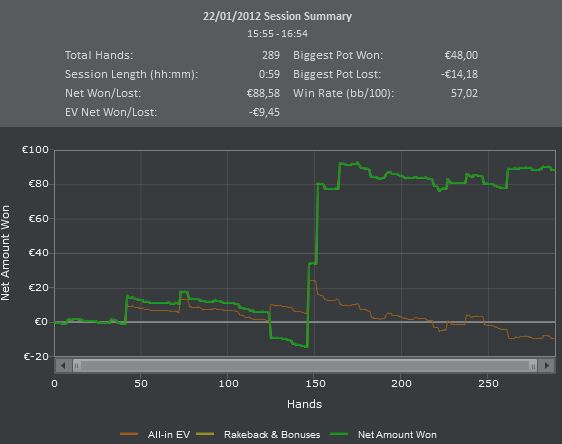Viewport: 562px width, 444px height.
Task: Click the Total Hands value 289
Action: coord(271,55)
